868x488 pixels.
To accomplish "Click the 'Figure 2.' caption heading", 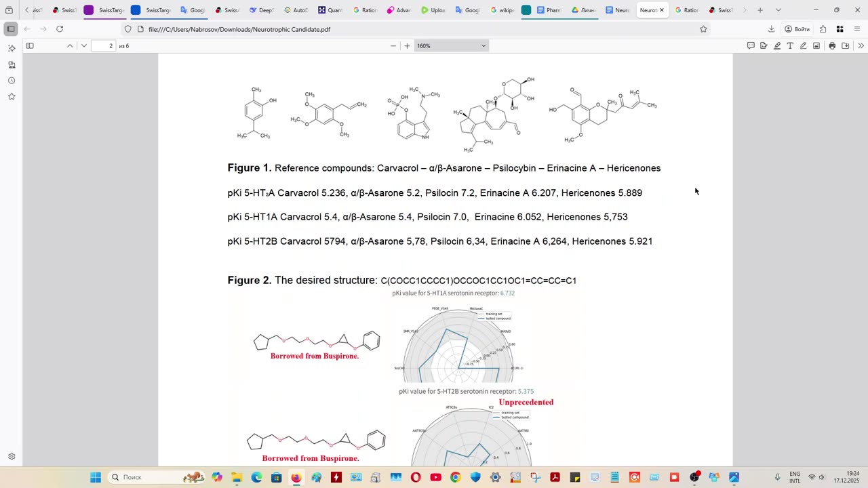I will pyautogui.click(x=250, y=280).
